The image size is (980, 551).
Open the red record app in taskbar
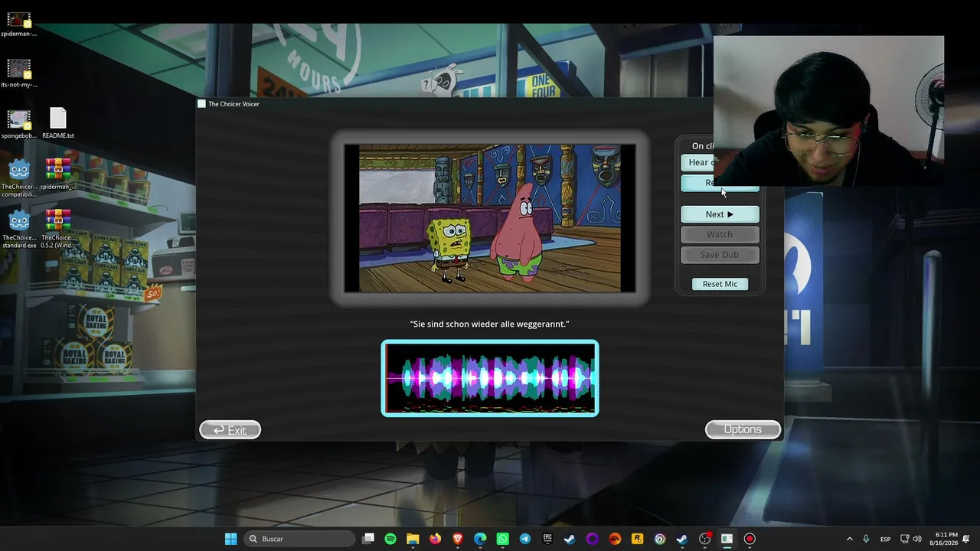click(750, 539)
